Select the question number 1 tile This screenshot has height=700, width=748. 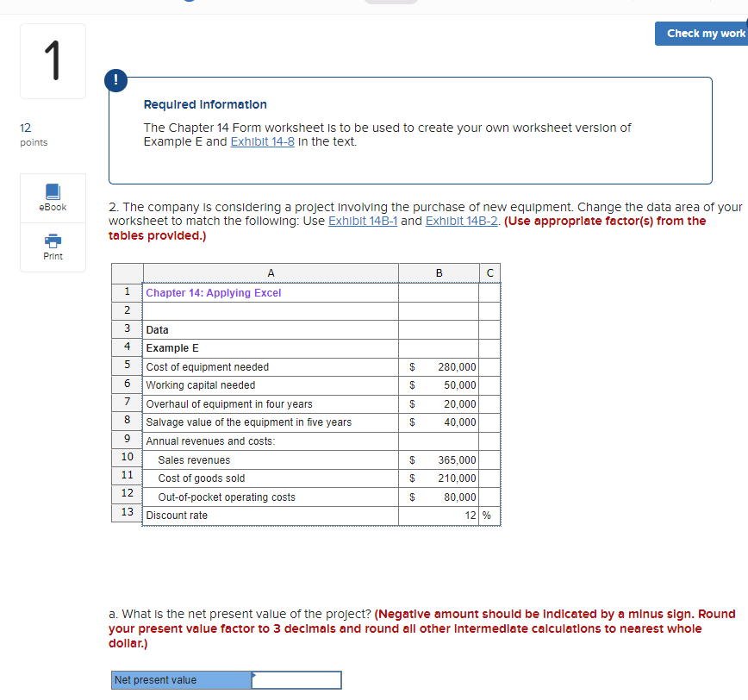(x=53, y=60)
